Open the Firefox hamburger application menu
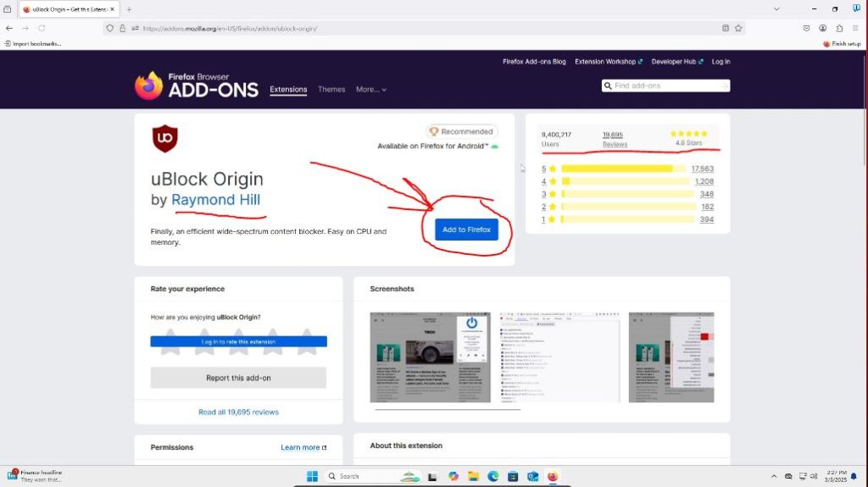 (x=855, y=28)
